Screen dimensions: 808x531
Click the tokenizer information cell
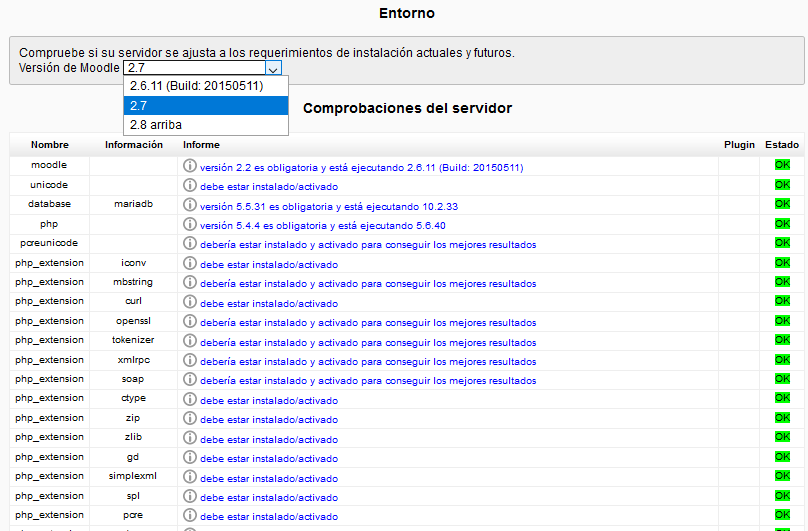(133, 340)
